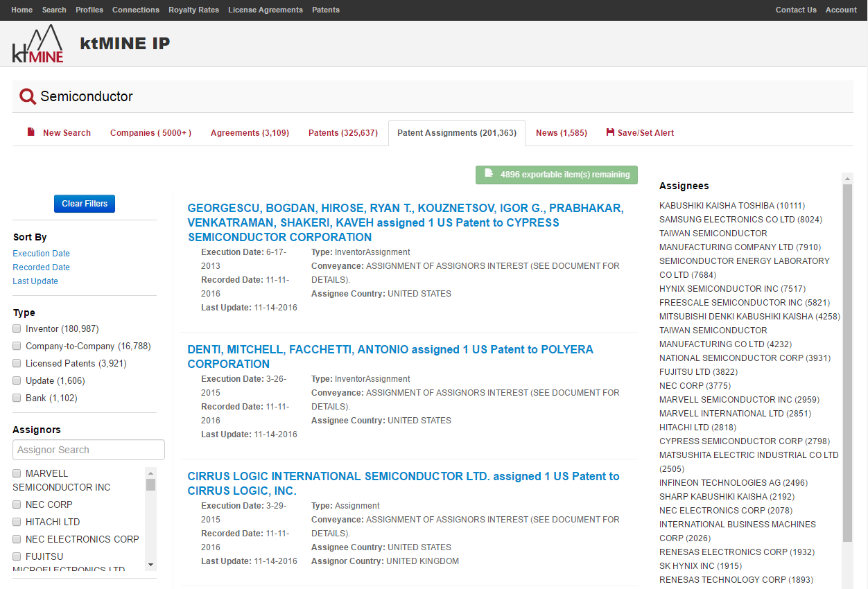
Task: Select assignee INFINEON TECHNOLOGIES AG (2496)
Action: click(734, 483)
